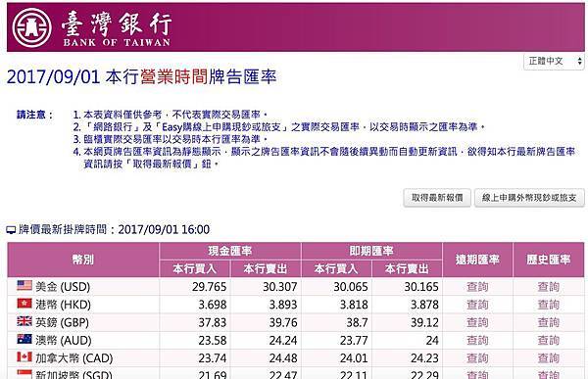
Task: Select the 港幣 (HKD) currency name
Action: (x=64, y=305)
